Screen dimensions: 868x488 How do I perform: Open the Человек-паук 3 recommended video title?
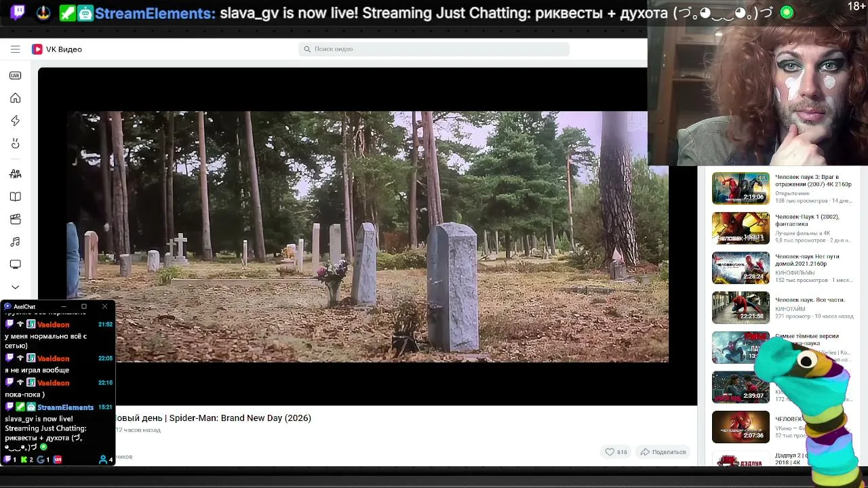coord(813,180)
